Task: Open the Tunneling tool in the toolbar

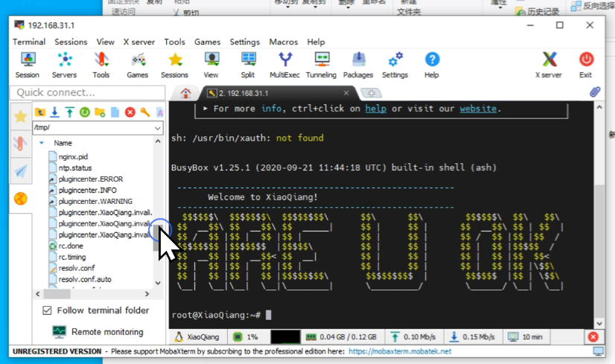Action: (321, 64)
